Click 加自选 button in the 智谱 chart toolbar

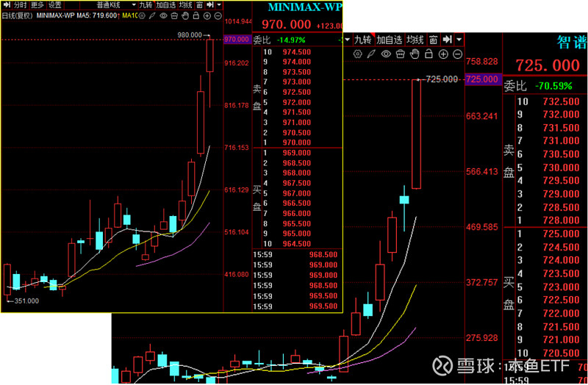click(x=388, y=40)
